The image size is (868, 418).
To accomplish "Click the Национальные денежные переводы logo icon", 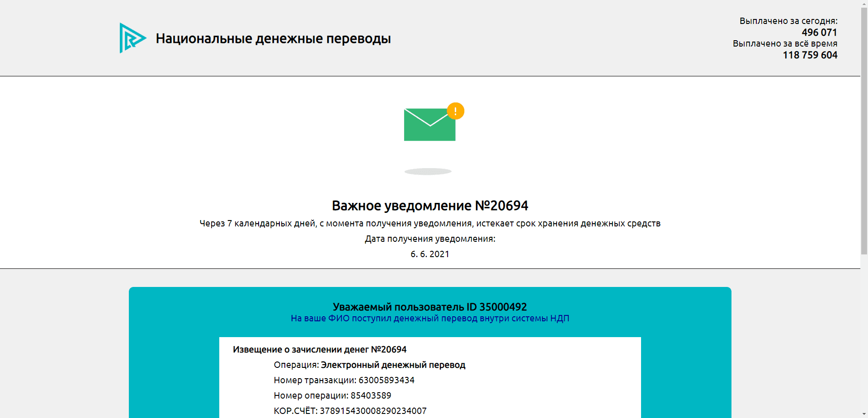I will coord(132,38).
